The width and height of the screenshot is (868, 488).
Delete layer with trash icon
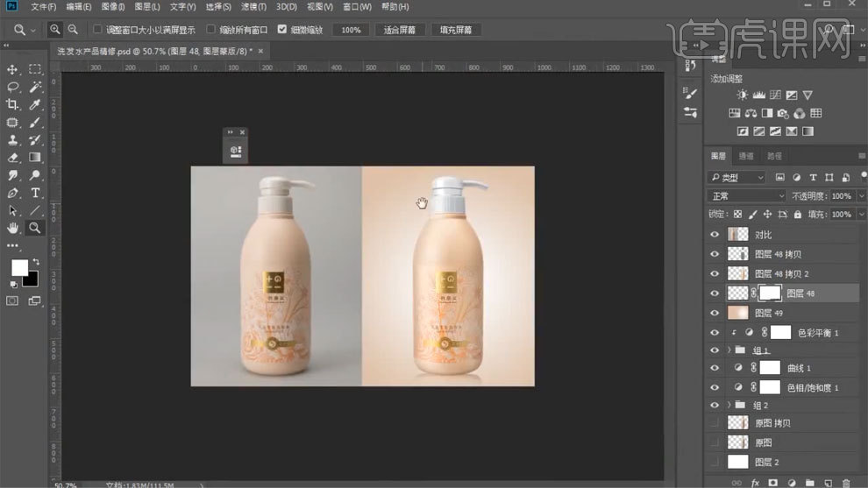click(x=846, y=483)
